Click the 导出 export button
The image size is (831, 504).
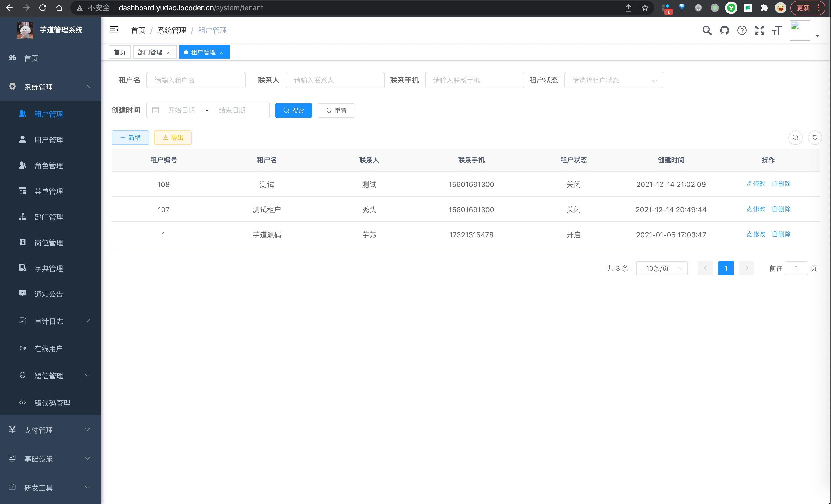tap(173, 137)
